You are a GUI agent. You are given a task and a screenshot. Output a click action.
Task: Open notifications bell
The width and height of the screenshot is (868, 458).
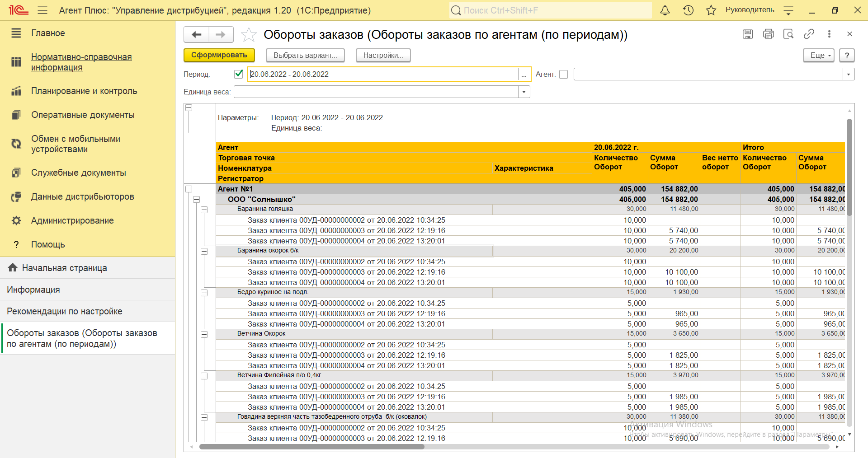coord(665,10)
